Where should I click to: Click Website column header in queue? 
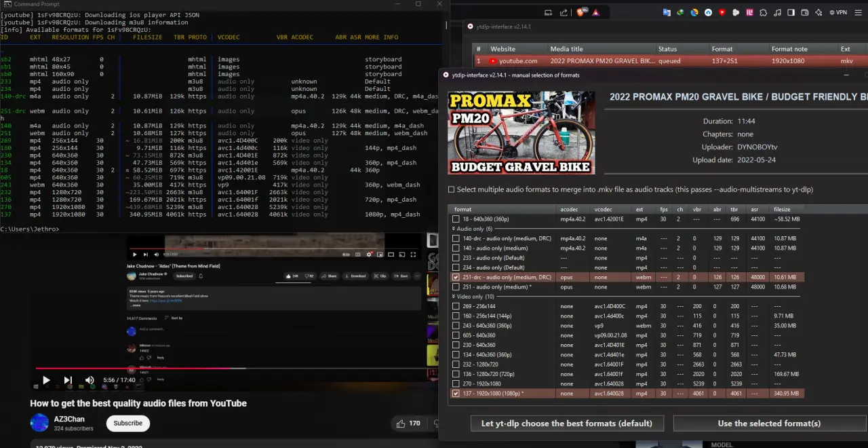pos(517,49)
